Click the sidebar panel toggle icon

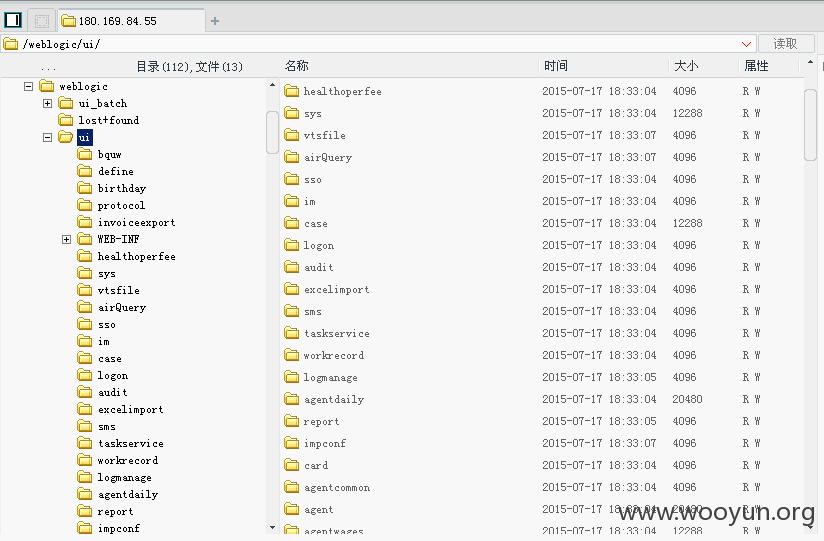[x=13, y=20]
